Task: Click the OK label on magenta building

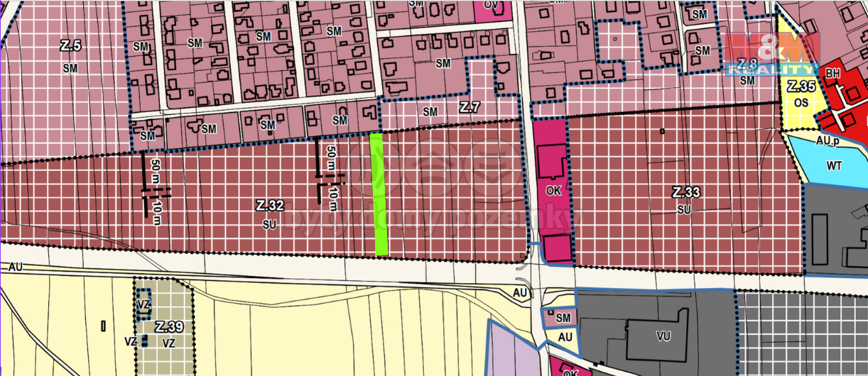Action: coord(553,191)
